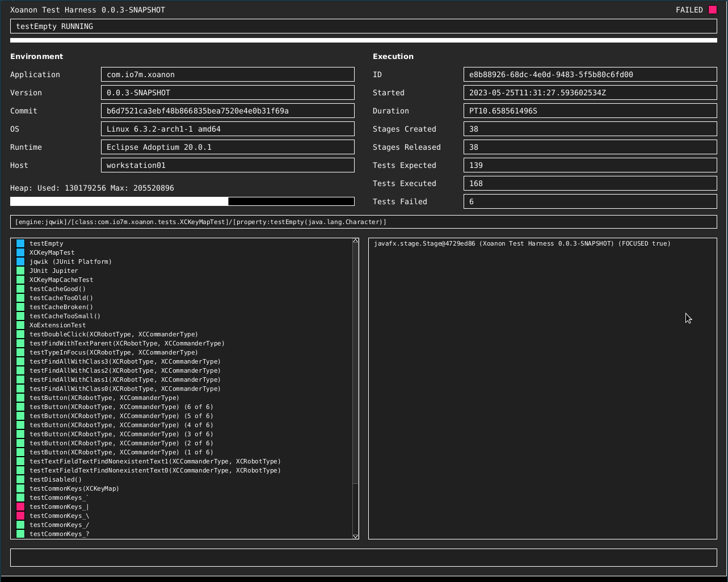Click the test list vertical scrollbar thumb
Viewport: 728px width, 582px height.
pyautogui.click(x=356, y=364)
